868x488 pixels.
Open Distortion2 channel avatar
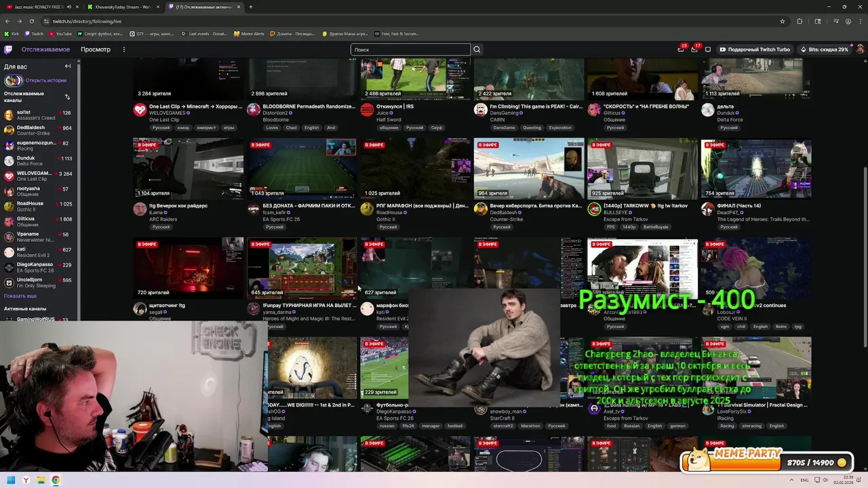click(253, 110)
